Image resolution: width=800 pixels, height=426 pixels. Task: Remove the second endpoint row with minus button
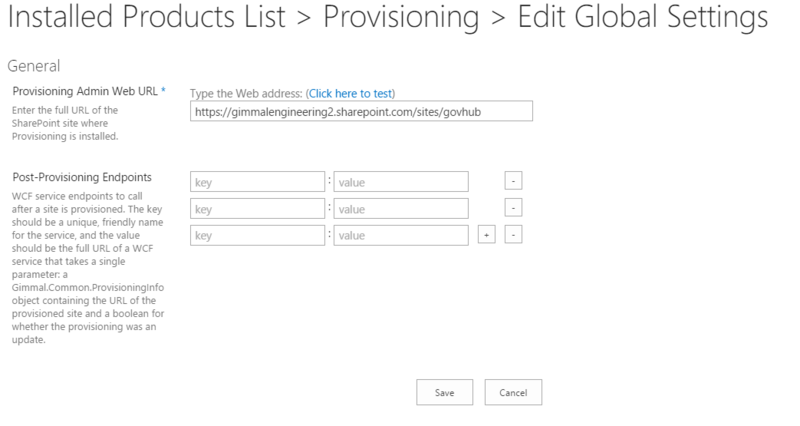tap(513, 208)
